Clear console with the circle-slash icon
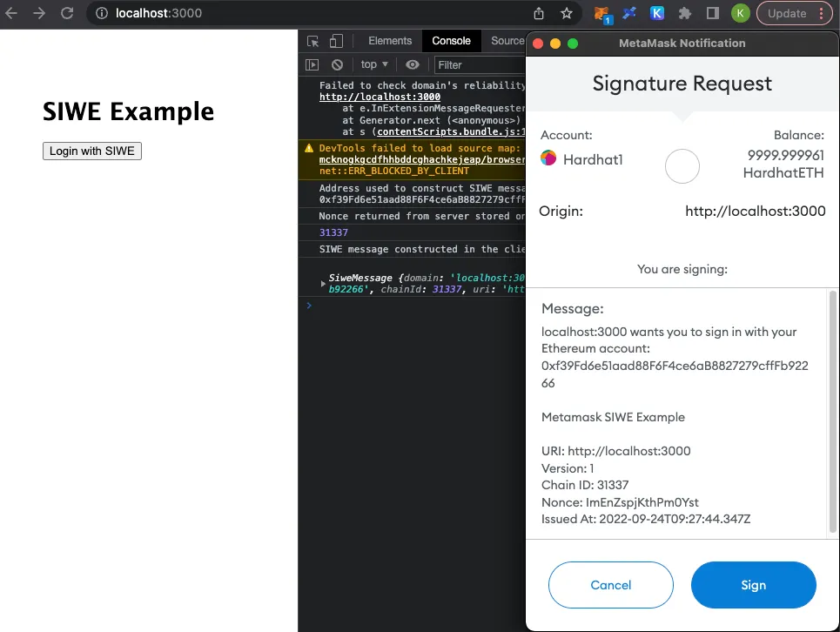The height and width of the screenshot is (632, 840). pyautogui.click(x=337, y=64)
